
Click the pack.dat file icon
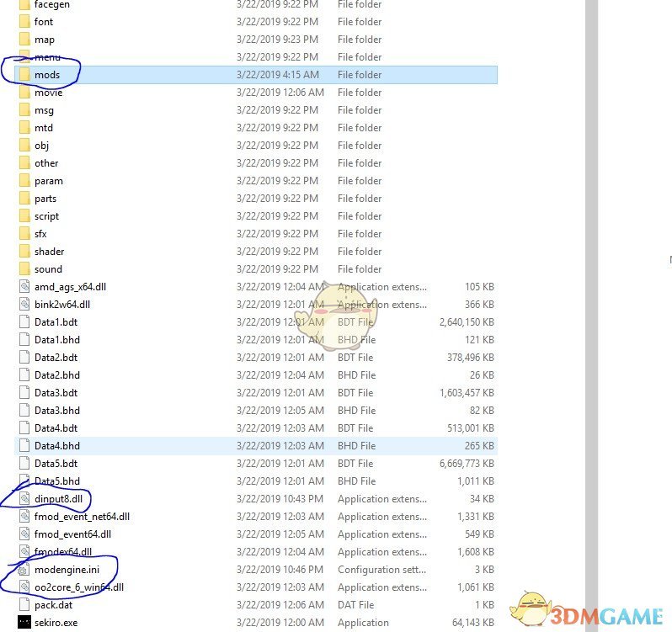click(24, 604)
